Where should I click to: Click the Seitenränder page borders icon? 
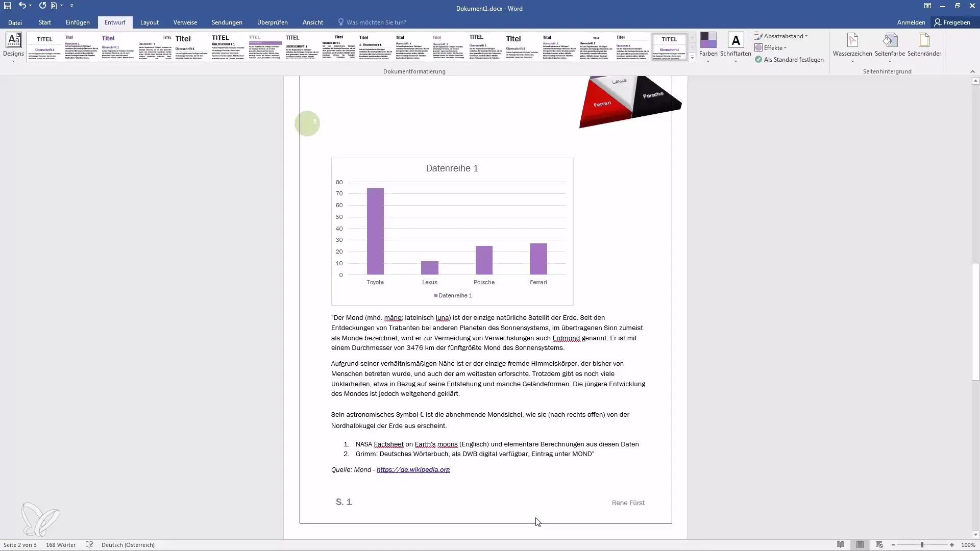(x=924, y=45)
